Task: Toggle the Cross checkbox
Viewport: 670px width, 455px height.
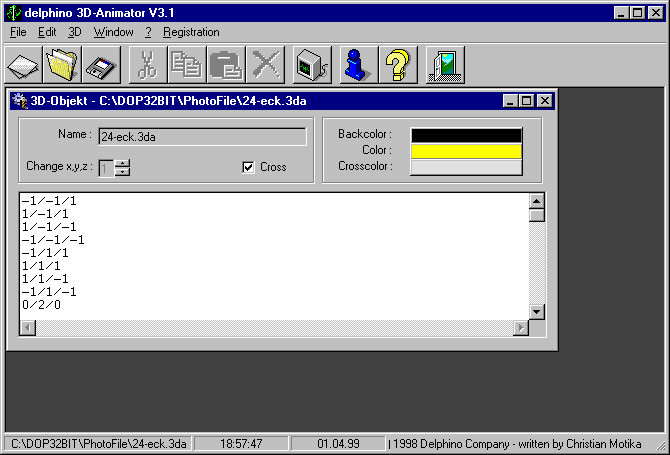Action: pyautogui.click(x=248, y=167)
